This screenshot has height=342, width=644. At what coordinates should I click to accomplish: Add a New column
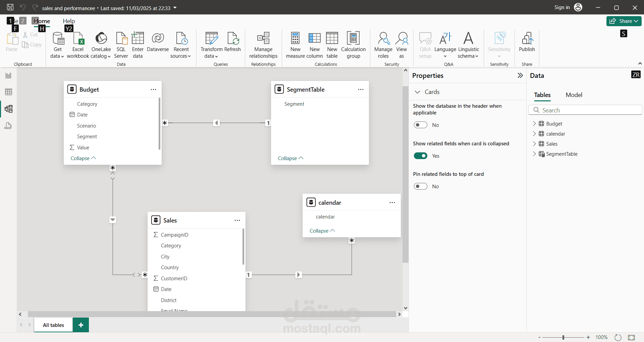[315, 45]
